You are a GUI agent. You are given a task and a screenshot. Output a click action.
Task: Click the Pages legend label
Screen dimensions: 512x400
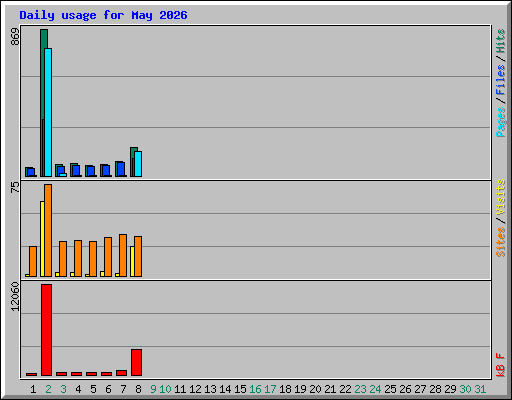(501, 122)
